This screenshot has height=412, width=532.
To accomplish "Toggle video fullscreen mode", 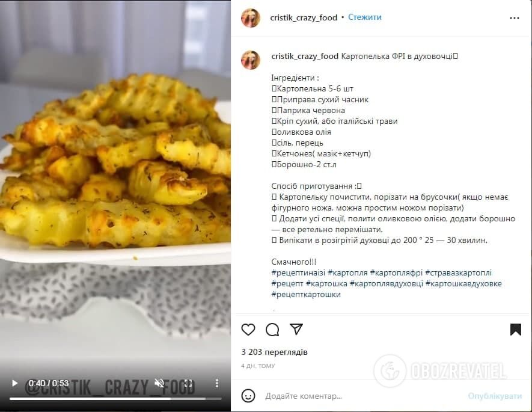I will coord(188,383).
